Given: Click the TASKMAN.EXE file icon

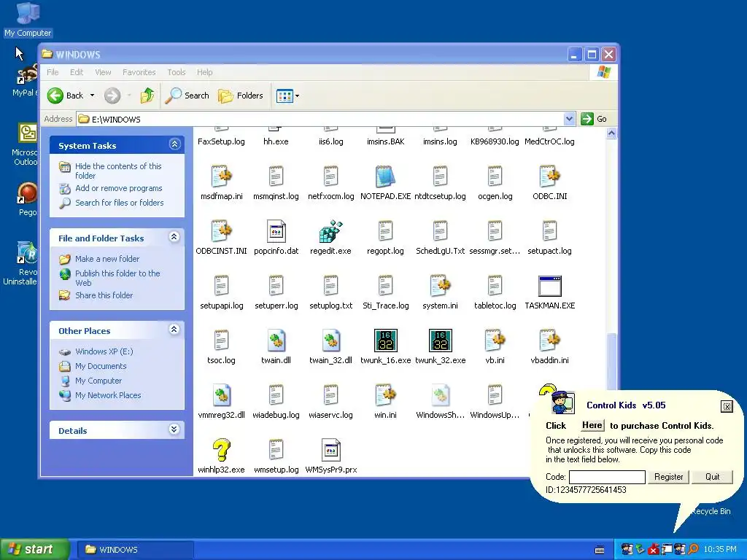Looking at the screenshot, I should [x=549, y=286].
